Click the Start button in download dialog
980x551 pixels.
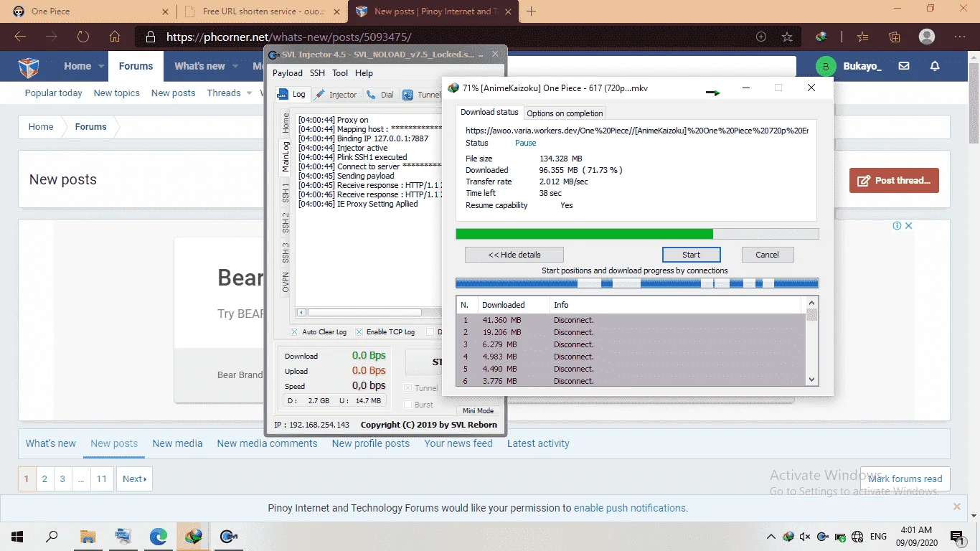691,255
